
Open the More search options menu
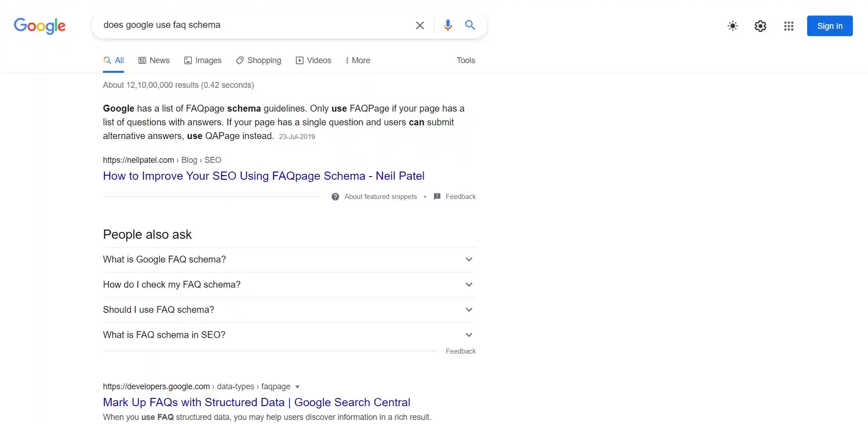click(358, 60)
